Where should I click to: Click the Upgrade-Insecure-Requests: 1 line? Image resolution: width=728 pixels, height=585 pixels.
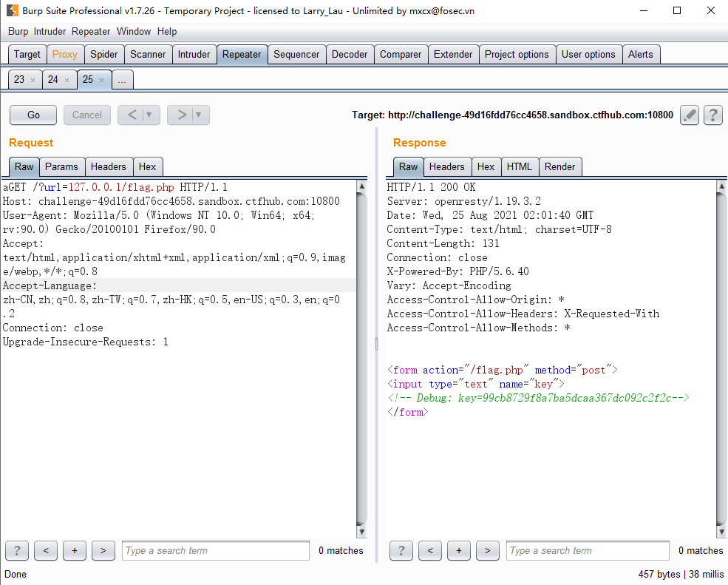pyautogui.click(x=86, y=342)
